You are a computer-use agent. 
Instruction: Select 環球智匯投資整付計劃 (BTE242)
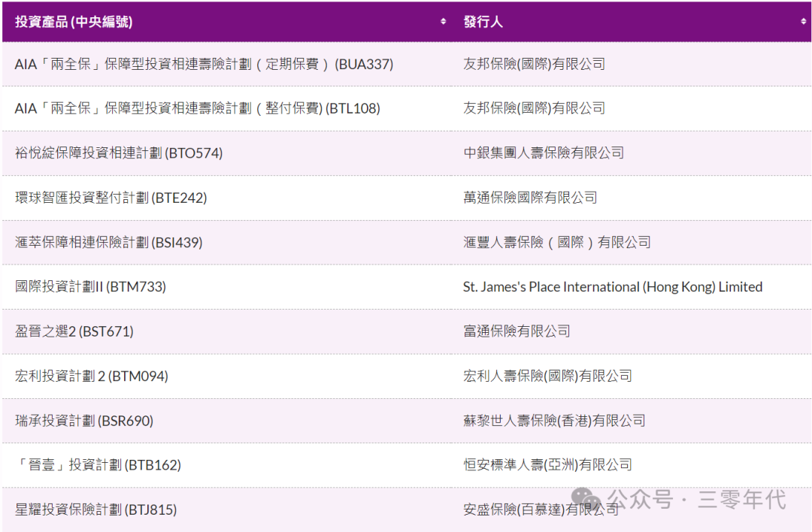pyautogui.click(x=111, y=198)
